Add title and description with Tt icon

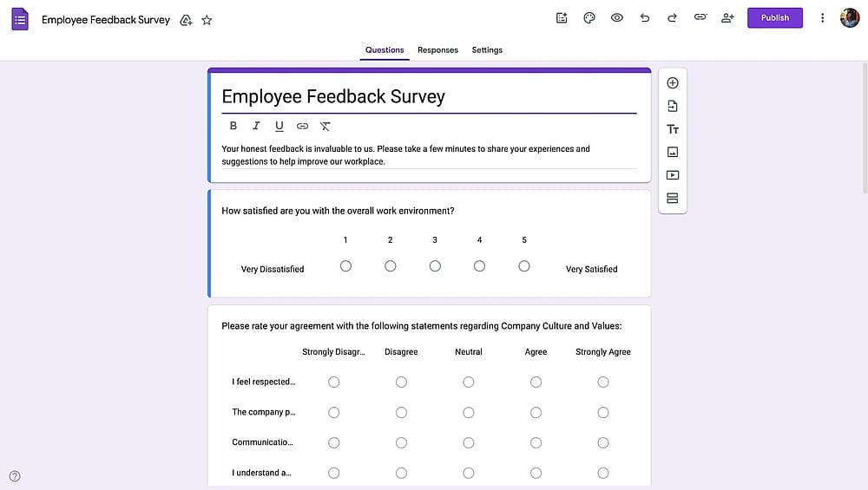click(673, 129)
